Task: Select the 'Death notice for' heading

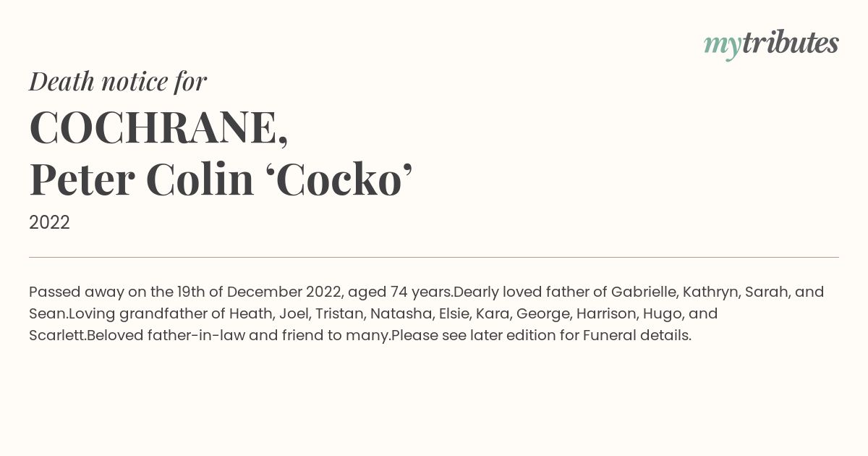Action: point(118,82)
